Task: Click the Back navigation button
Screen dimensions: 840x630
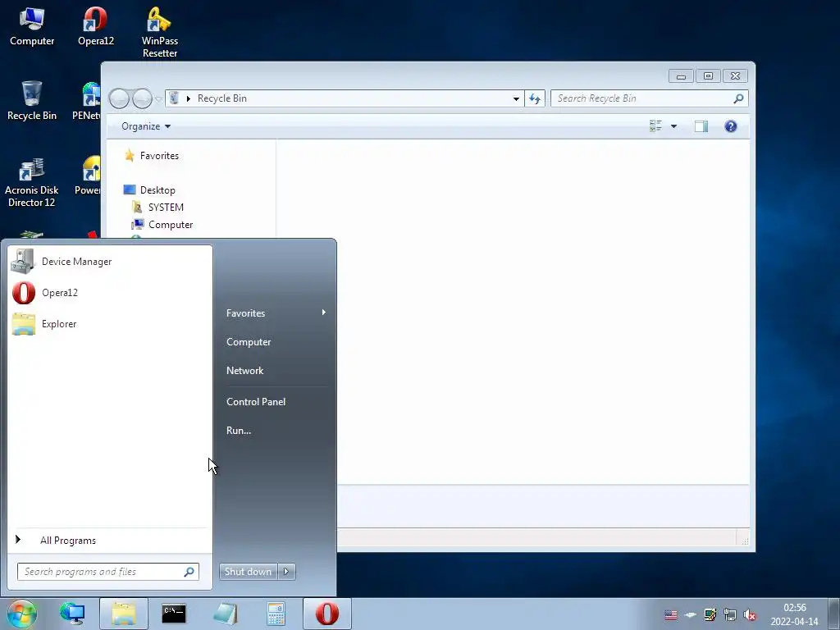Action: [119, 98]
